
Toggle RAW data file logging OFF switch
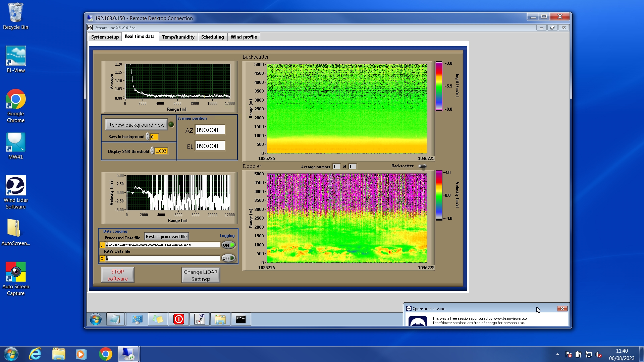tap(228, 258)
